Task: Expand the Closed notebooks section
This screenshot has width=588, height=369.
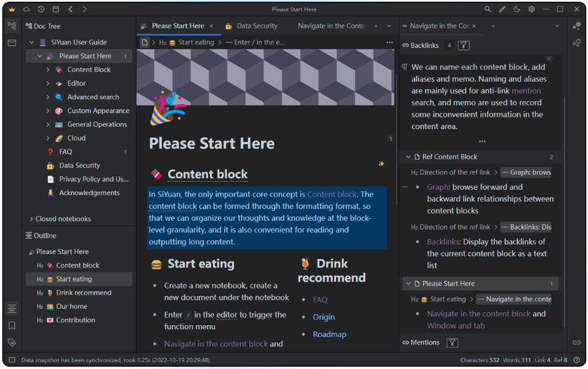Action: coord(31,219)
